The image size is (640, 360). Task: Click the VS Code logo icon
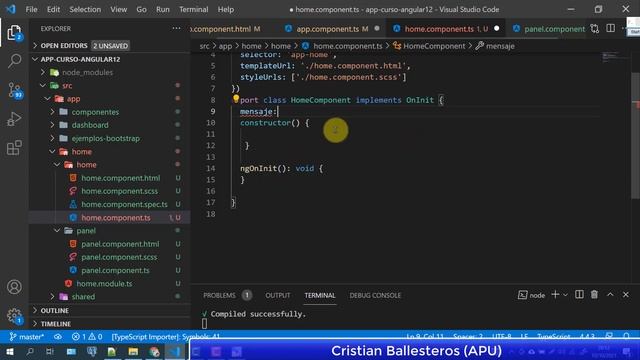11,9
